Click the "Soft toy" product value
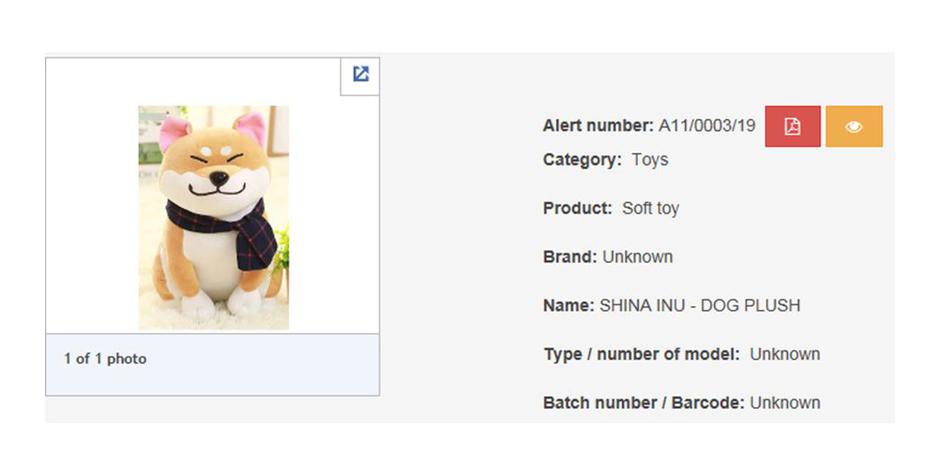This screenshot has width=940, height=470. click(650, 208)
